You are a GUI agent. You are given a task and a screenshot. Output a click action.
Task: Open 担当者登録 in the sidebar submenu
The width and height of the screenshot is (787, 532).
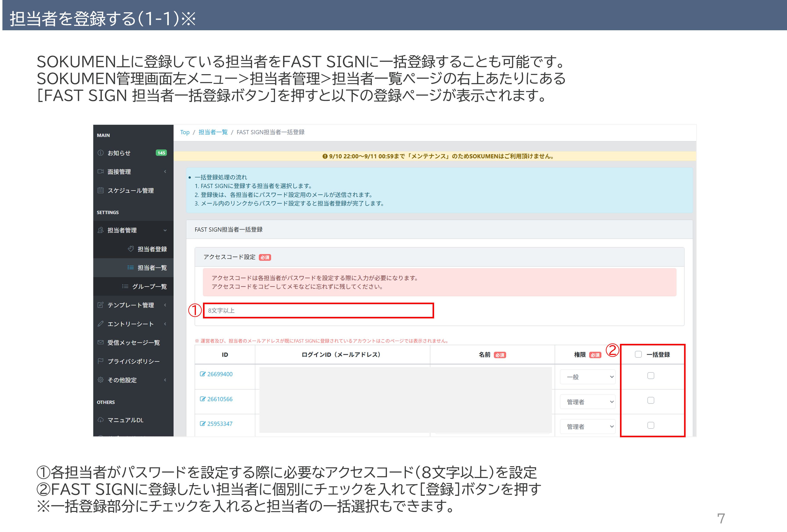tap(152, 249)
